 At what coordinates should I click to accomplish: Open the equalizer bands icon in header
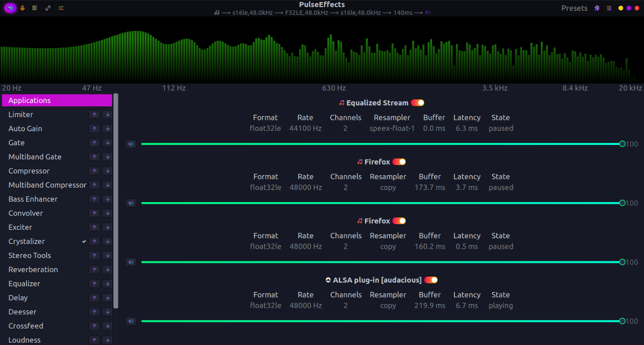(35, 8)
